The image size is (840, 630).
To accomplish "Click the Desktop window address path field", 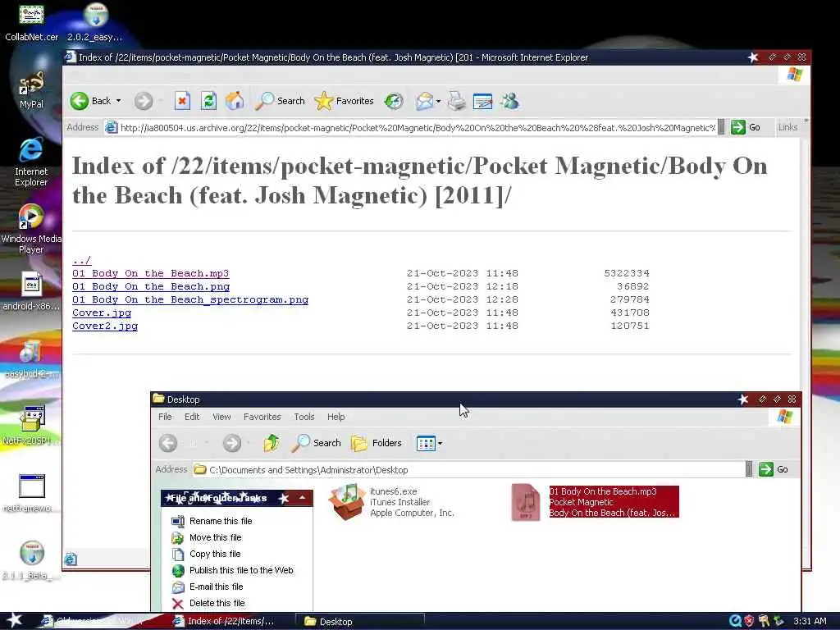I will pyautogui.click(x=468, y=470).
